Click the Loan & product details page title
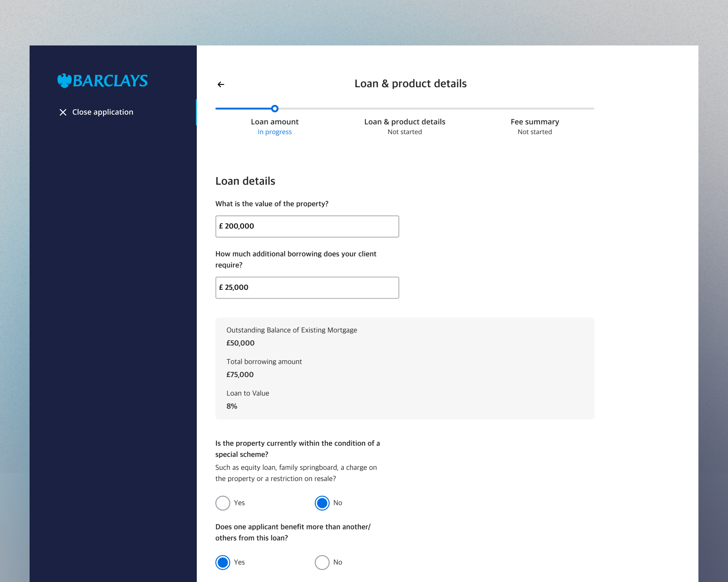Viewport: 728px width, 582px height. [x=411, y=84]
